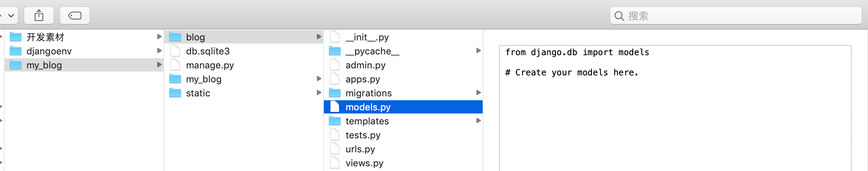The image size is (868, 171).
Task: Select the views.py file
Action: point(403,163)
